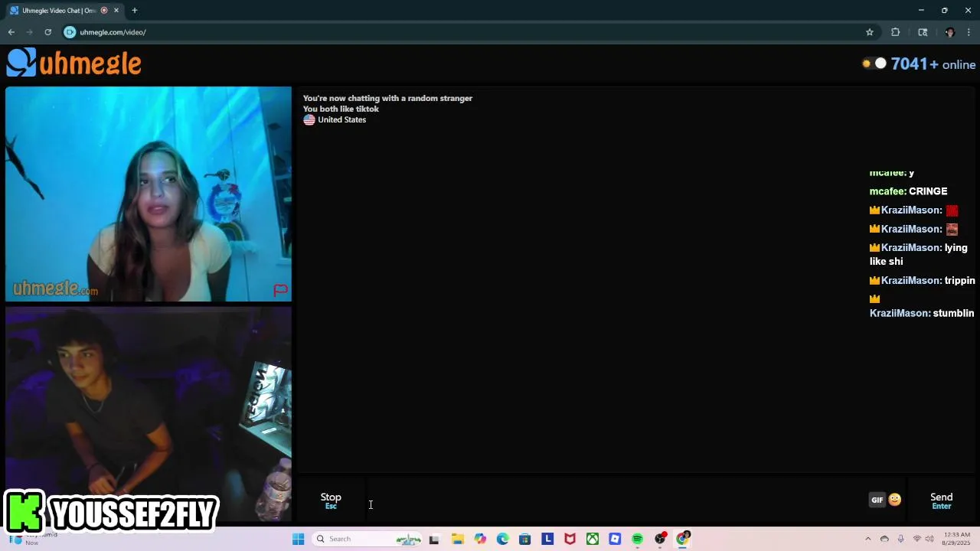Click the camera site-info icon in address bar

pos(70,32)
